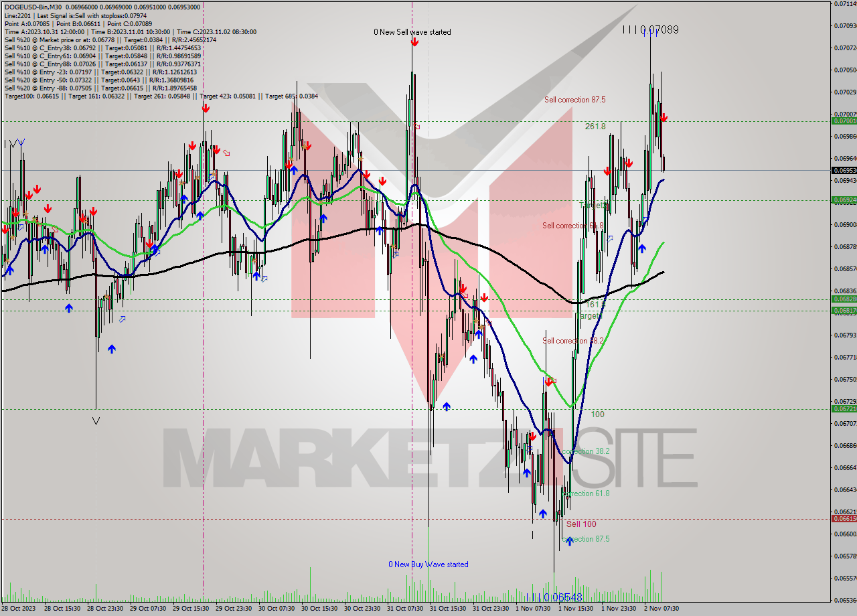This screenshot has width=857, height=616.
Task: Click the green 0.07001 price tag
Action: [x=843, y=121]
